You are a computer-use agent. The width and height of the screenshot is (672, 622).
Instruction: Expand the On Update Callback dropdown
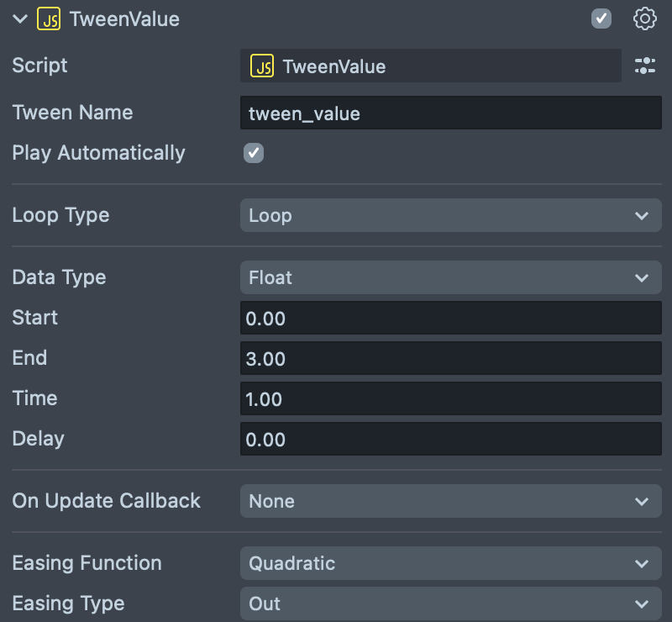tap(450, 501)
